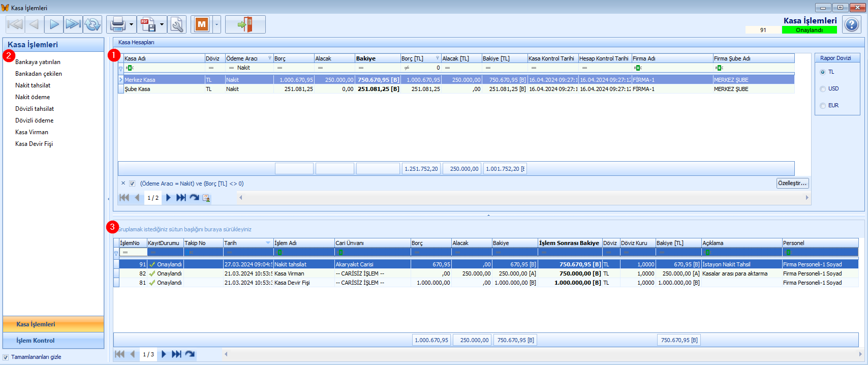Go to next page in Kasa Hesapları navigator
This screenshot has height=365, width=868.
click(168, 198)
